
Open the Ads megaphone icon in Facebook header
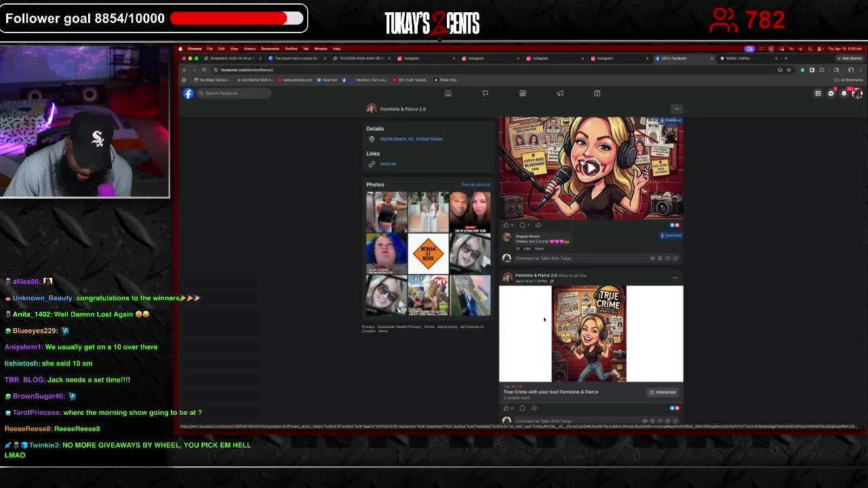click(560, 94)
